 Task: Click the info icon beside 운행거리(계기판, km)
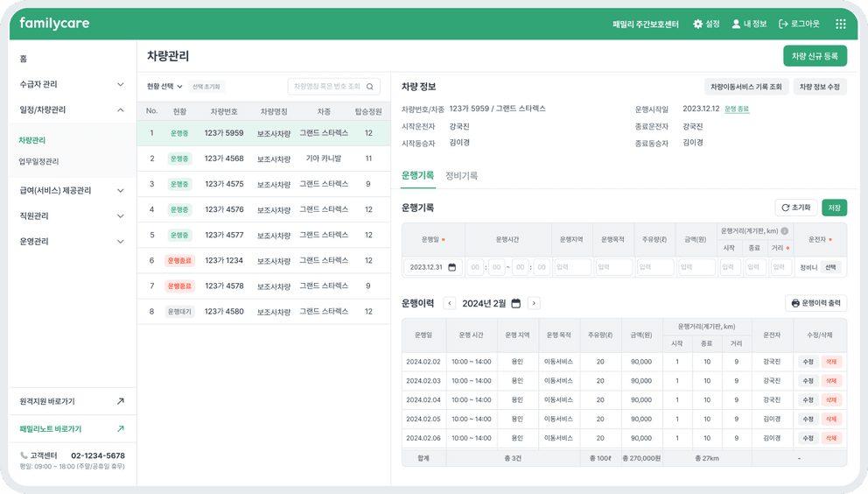point(784,230)
